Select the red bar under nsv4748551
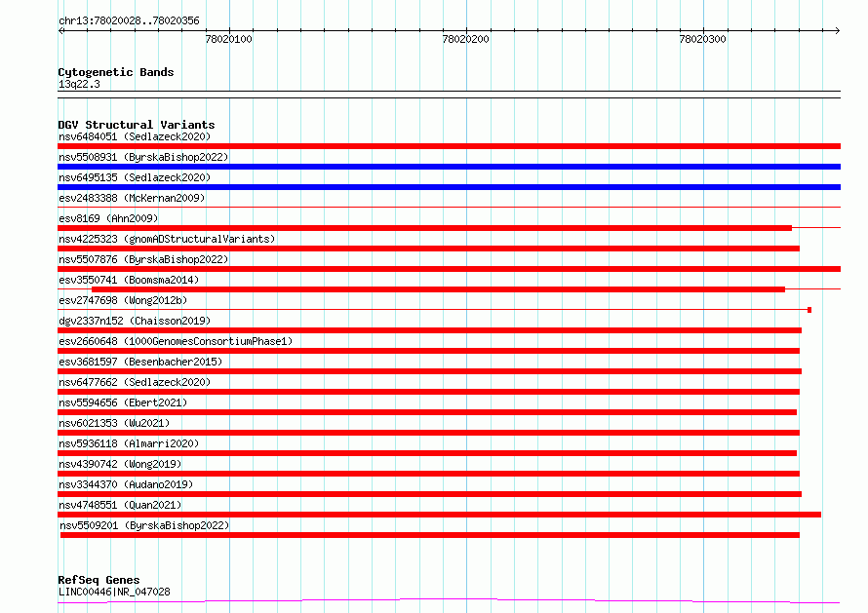The width and height of the screenshot is (868, 613). [440, 515]
